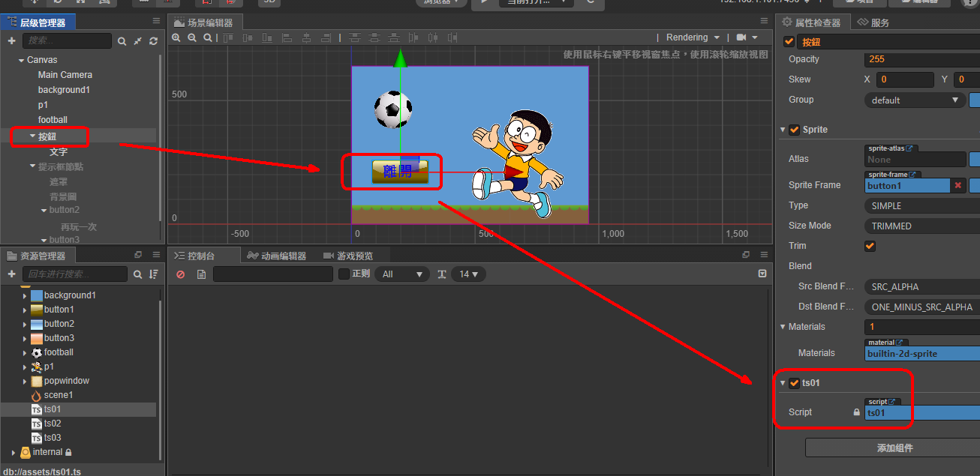The image size is (980, 476).
Task: Disable the ts01 script component checkbox
Action: pyautogui.click(x=795, y=383)
